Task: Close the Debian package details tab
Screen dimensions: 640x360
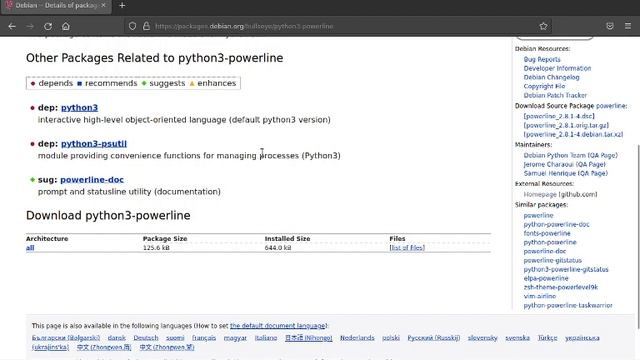Action: [104, 5]
